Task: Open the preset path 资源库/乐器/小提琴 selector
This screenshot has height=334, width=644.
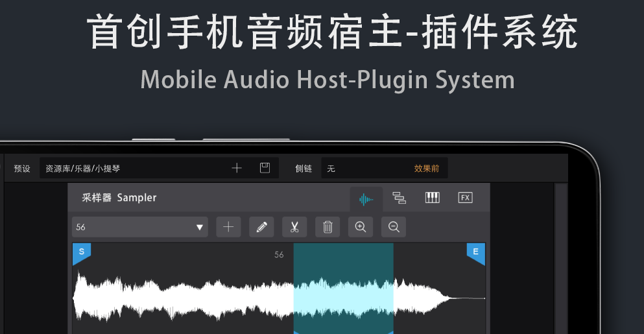Action: [x=130, y=169]
